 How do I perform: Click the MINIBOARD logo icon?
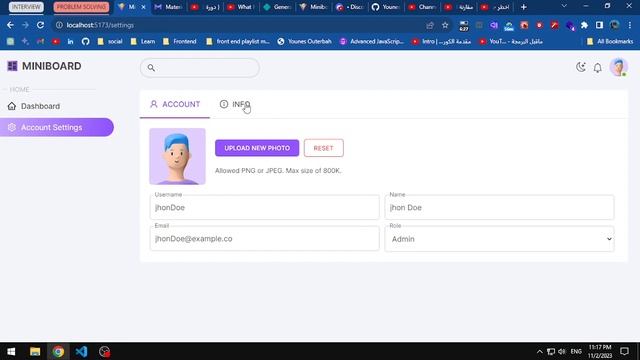click(x=12, y=66)
